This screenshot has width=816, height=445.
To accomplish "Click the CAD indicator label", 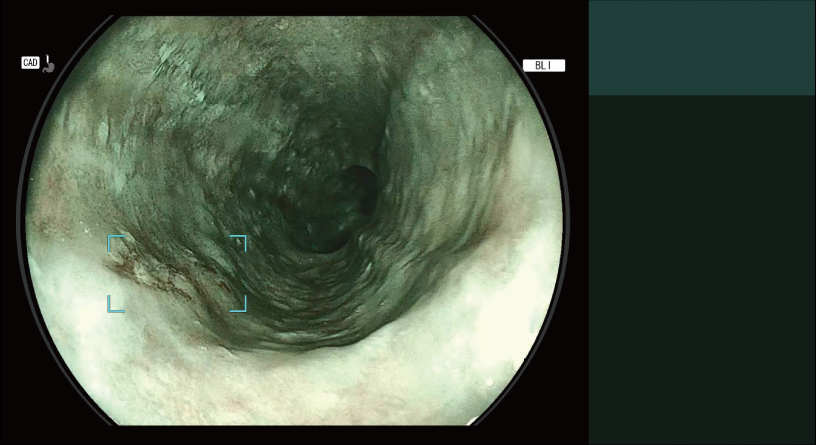I will [x=30, y=63].
